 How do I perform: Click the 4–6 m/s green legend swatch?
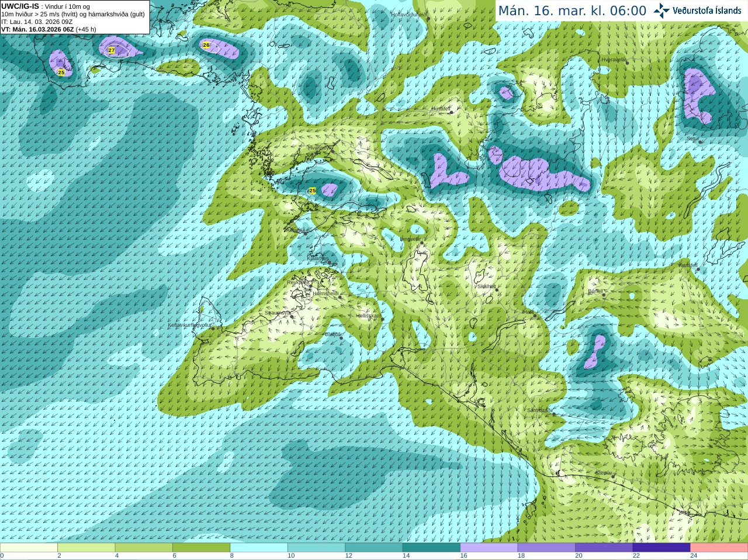pyautogui.click(x=144, y=548)
